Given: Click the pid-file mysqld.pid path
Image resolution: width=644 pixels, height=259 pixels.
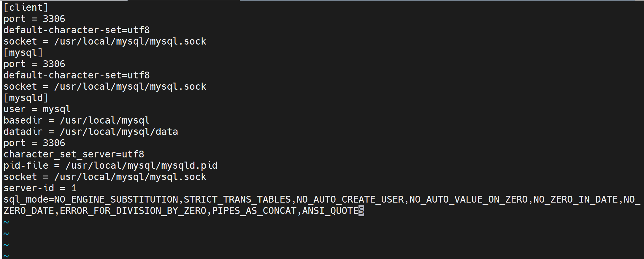Looking at the screenshot, I should tap(142, 166).
